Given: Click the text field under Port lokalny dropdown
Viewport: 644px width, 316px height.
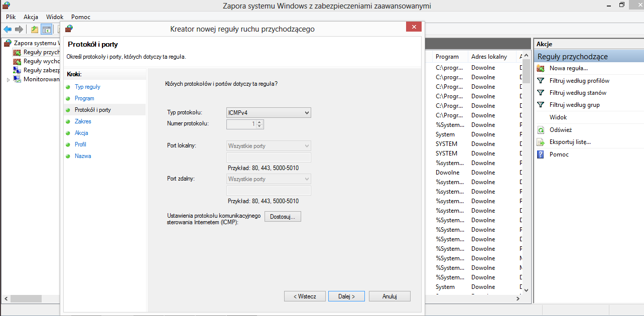Looking at the screenshot, I should tap(269, 157).
